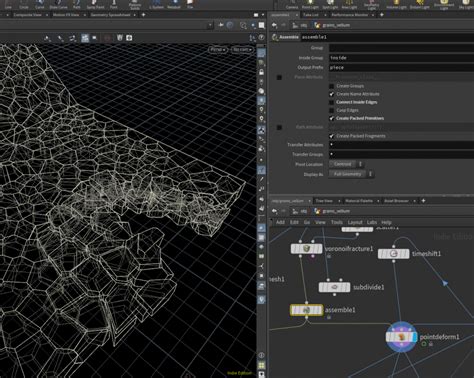
Task: Select the subdivide1 node
Action: (334, 287)
